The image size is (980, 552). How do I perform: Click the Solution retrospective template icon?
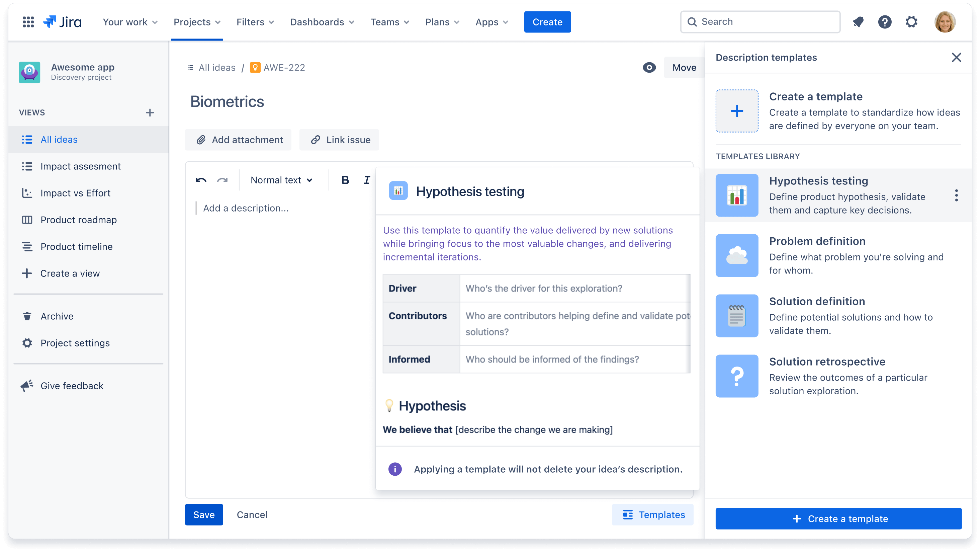click(x=737, y=376)
